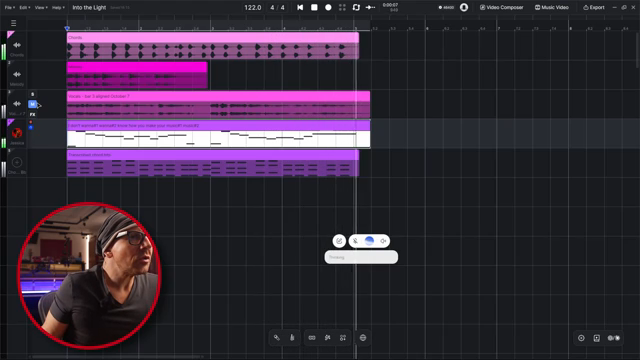Open the File menu
The height and width of the screenshot is (360, 640).
click(9, 7)
